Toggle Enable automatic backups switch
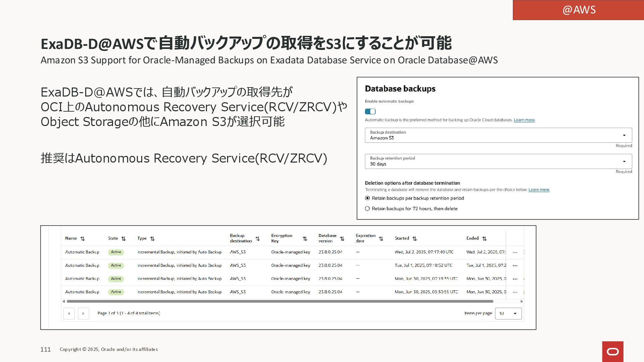The image size is (644, 362). [x=370, y=112]
